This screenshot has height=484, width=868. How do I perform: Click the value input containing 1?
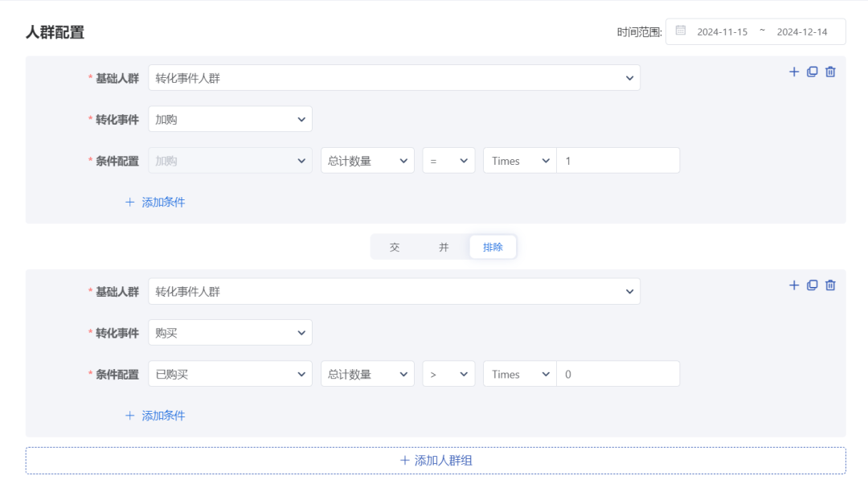tap(617, 160)
